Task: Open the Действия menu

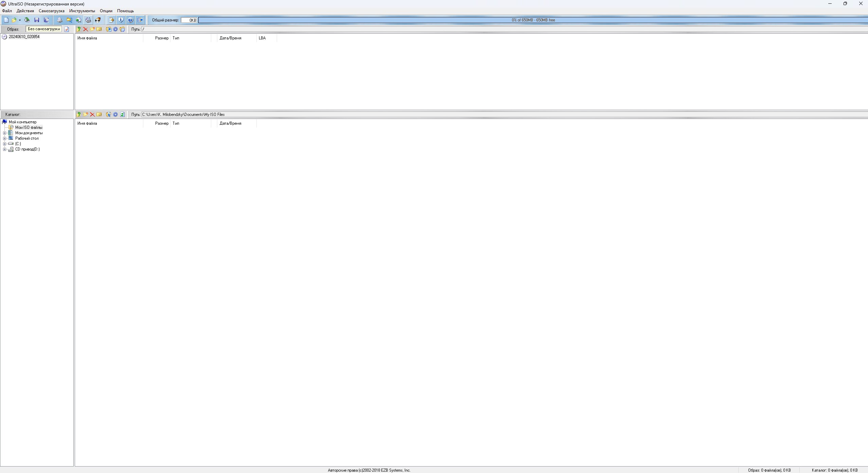Action: coord(25,11)
